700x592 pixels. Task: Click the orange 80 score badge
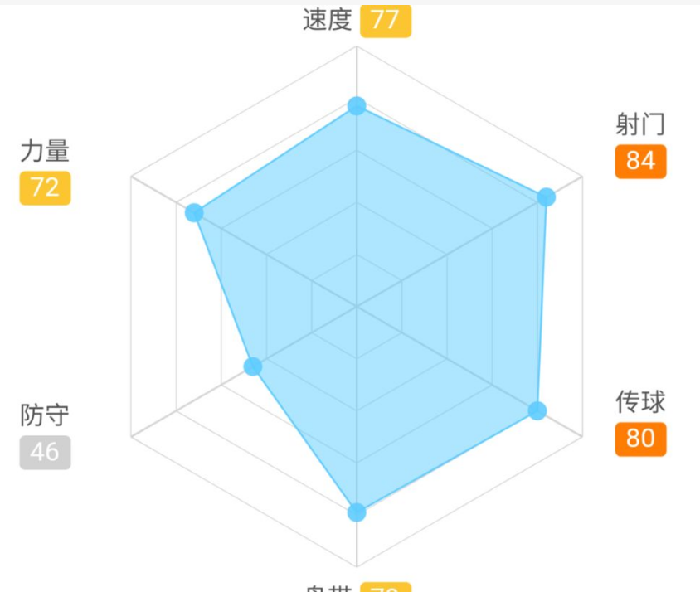click(640, 439)
